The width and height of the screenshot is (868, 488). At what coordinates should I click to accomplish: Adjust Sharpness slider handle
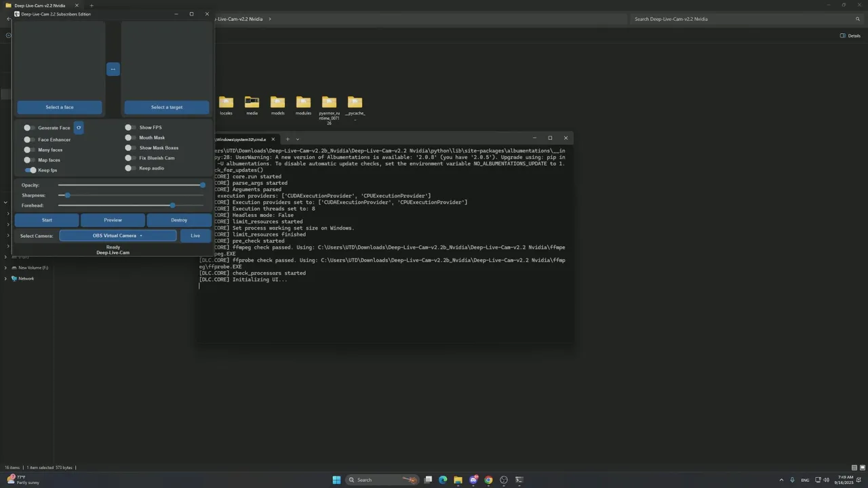click(x=67, y=195)
